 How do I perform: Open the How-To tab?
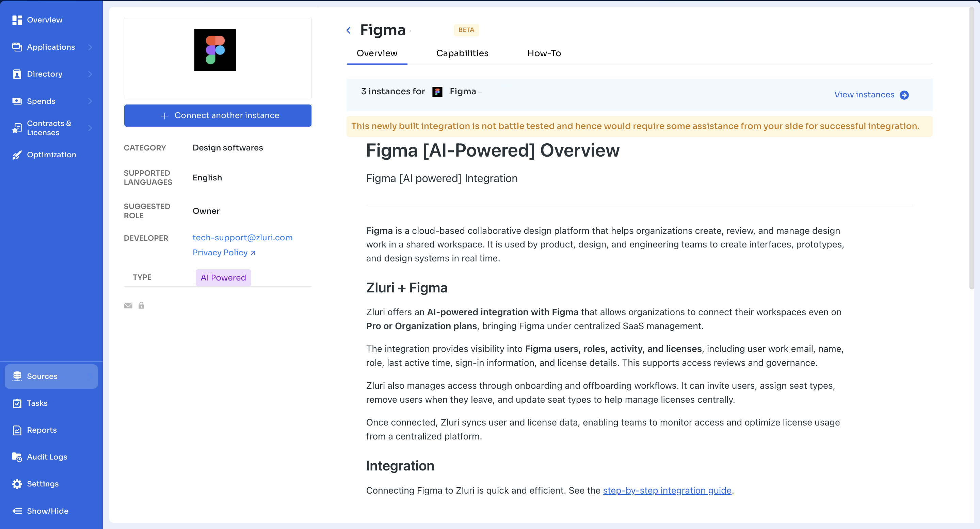[x=544, y=53]
